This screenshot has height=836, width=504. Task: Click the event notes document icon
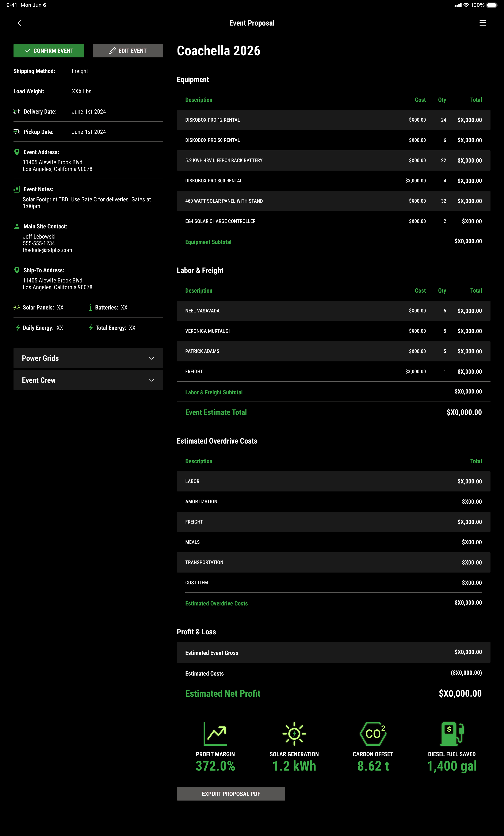pyautogui.click(x=17, y=189)
